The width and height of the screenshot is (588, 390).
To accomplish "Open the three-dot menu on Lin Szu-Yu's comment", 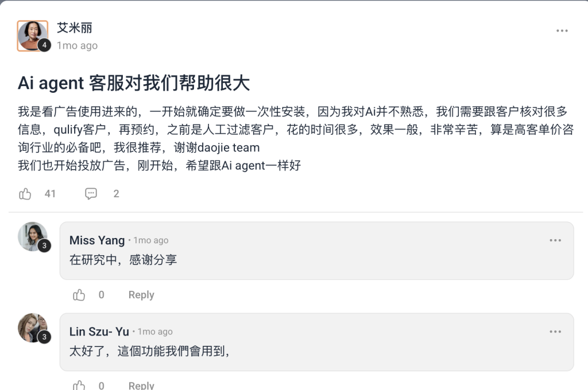I will point(555,332).
